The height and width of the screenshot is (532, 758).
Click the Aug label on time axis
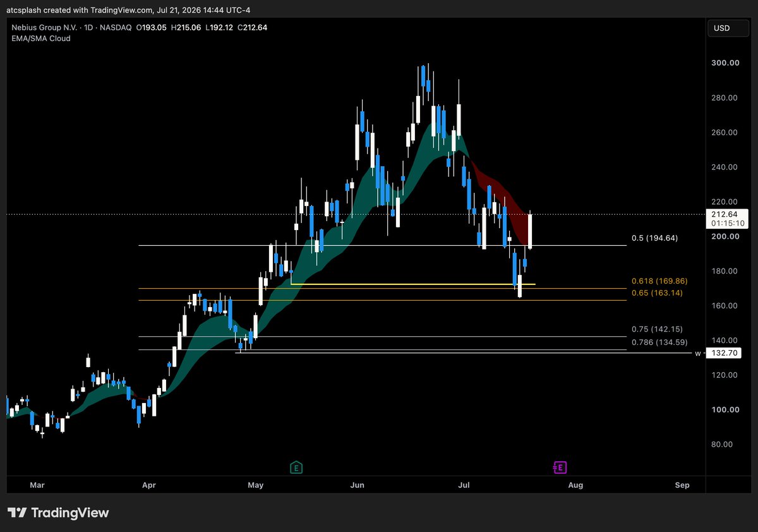[x=575, y=485]
